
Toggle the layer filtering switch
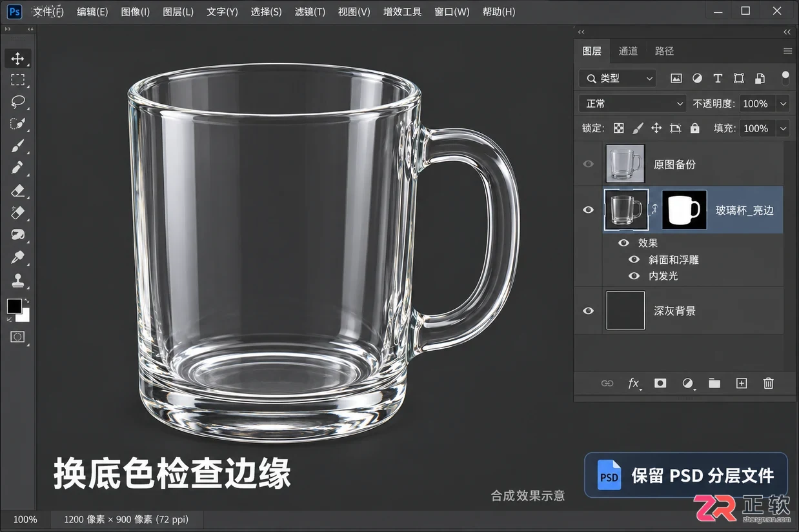[x=785, y=78]
